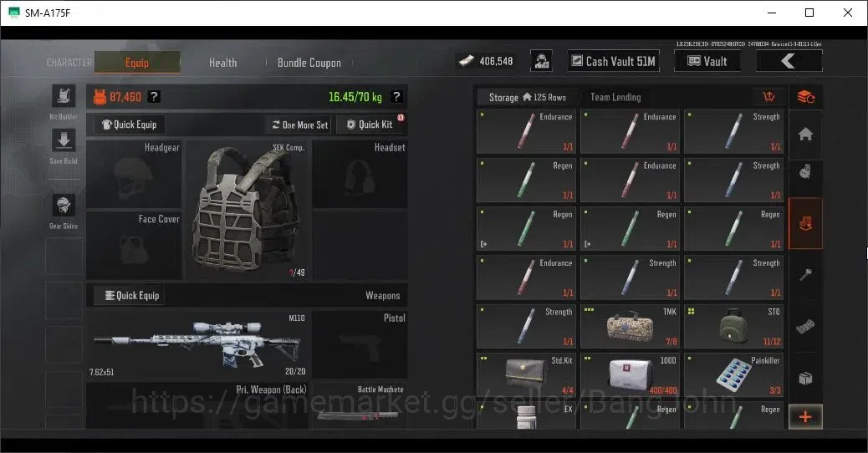The width and height of the screenshot is (868, 453).
Task: Click the orange plus icon at bottom right
Action: pyautogui.click(x=805, y=416)
